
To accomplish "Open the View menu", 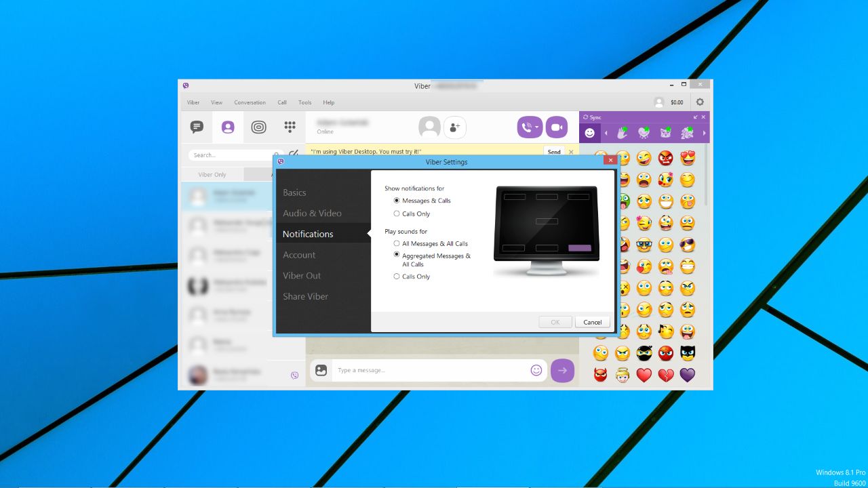I will 216,102.
